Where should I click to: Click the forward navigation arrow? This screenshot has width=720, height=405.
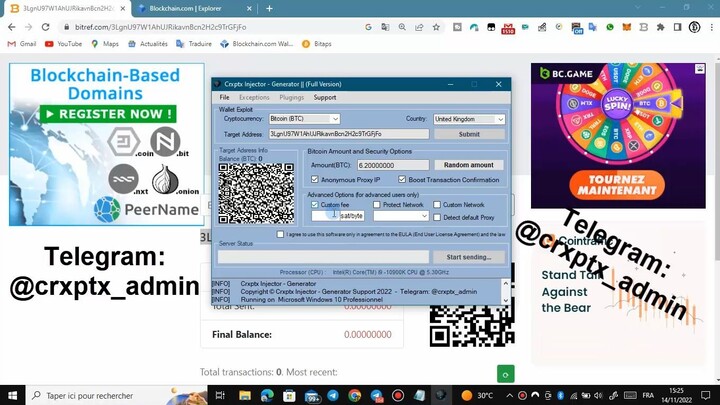(x=28, y=27)
